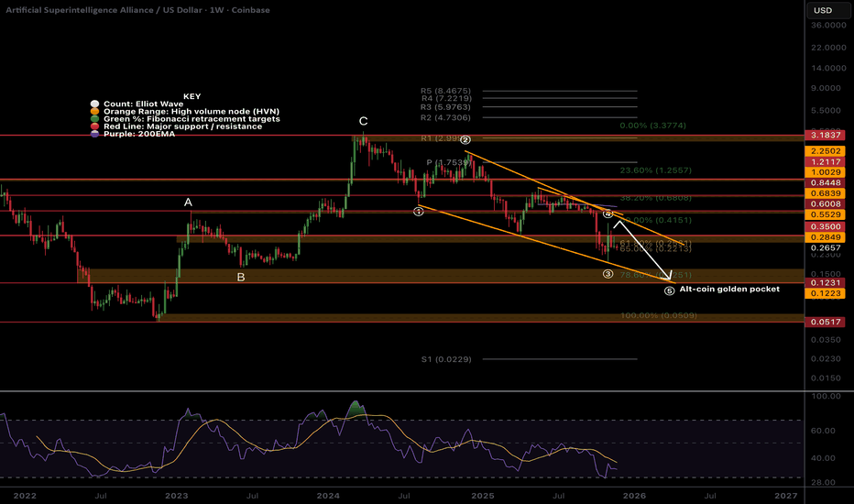Click the R5 (8.4675) pivot label
The height and width of the screenshot is (504, 854).
(445, 92)
